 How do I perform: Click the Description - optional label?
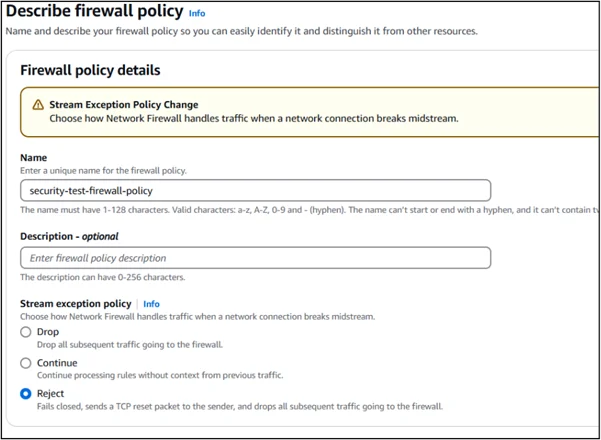(x=69, y=237)
